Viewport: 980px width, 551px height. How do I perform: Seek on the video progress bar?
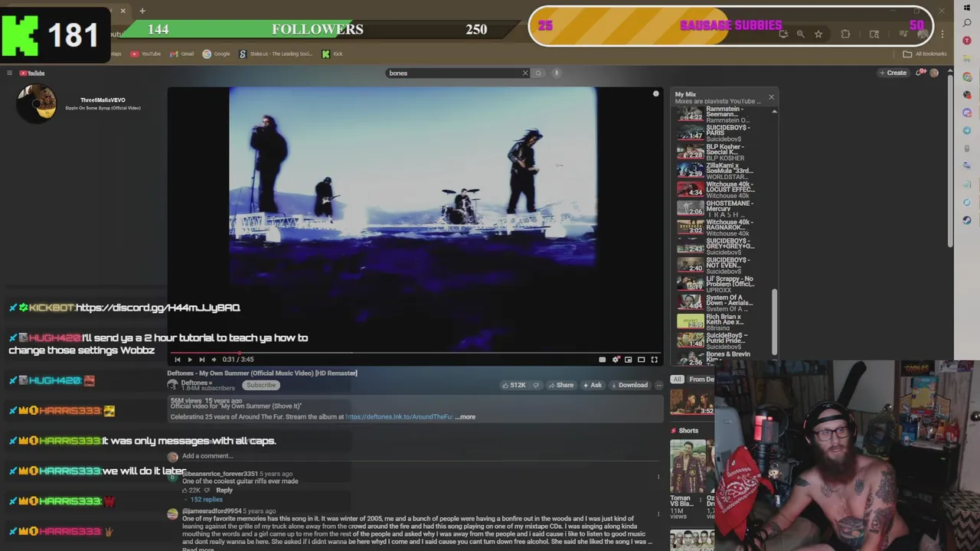pos(415,353)
